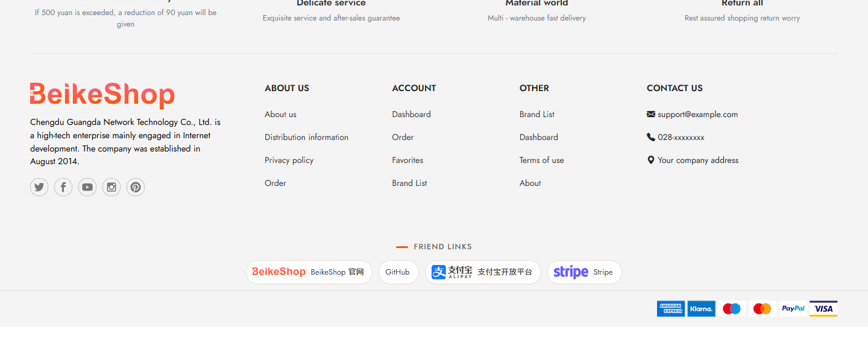Open Brand List link under Account

click(x=409, y=183)
